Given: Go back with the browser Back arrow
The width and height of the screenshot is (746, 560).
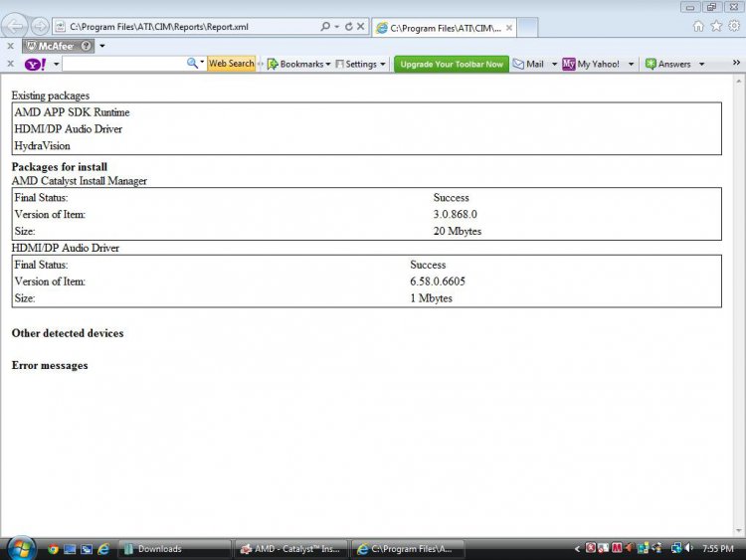Looking at the screenshot, I should [15, 26].
